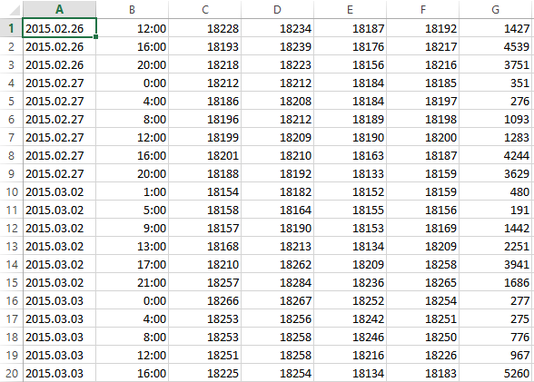Select cell G19 with value 967
The height and width of the screenshot is (382, 534).
coord(496,355)
